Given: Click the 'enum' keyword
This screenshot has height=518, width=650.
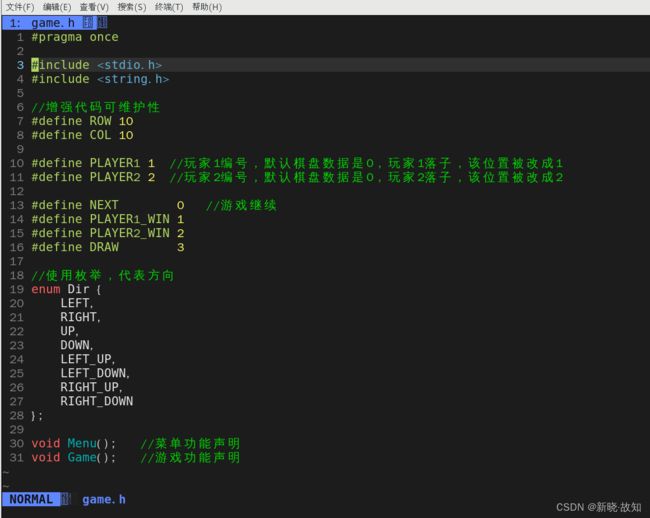Looking at the screenshot, I should [x=46, y=289].
